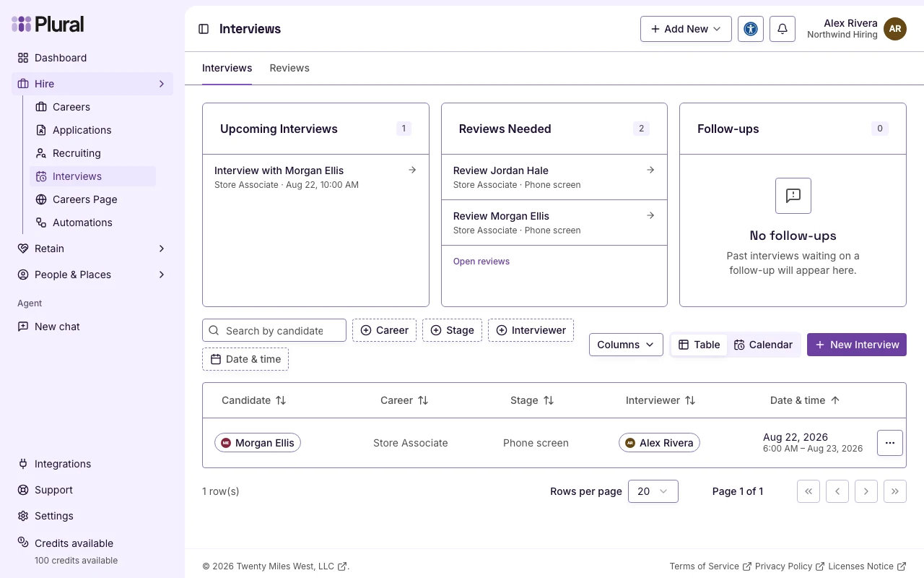Open arrow for Review Jordan Hale
The width and height of the screenshot is (924, 578).
click(x=650, y=171)
